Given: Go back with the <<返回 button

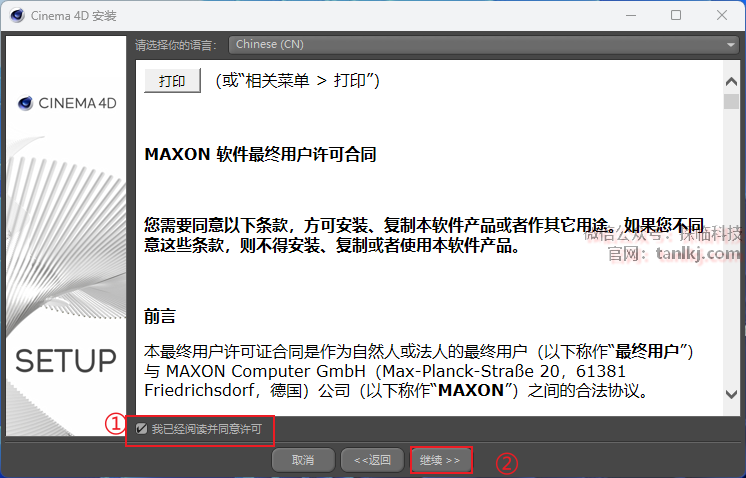Looking at the screenshot, I should [372, 460].
